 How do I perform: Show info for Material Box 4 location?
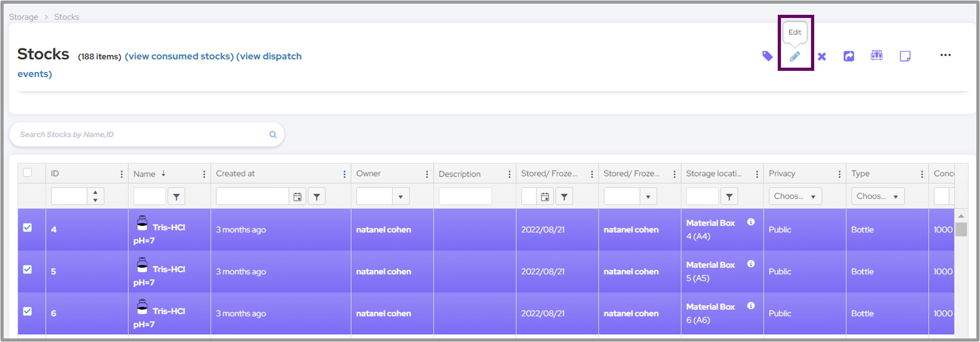(x=751, y=222)
